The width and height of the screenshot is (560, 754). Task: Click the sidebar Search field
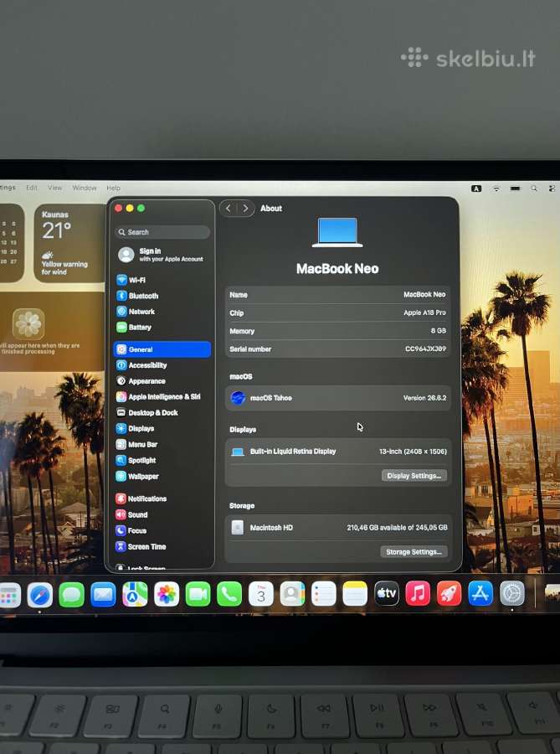pos(162,232)
